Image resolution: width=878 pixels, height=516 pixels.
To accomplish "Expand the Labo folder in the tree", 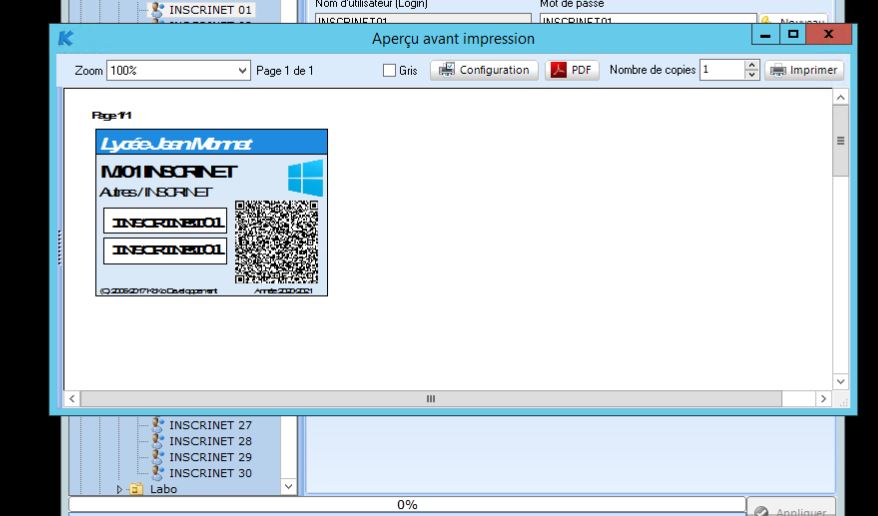I will [x=119, y=489].
